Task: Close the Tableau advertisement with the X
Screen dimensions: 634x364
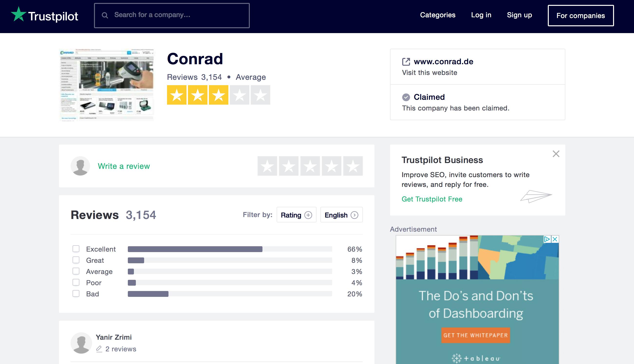Action: tap(555, 239)
